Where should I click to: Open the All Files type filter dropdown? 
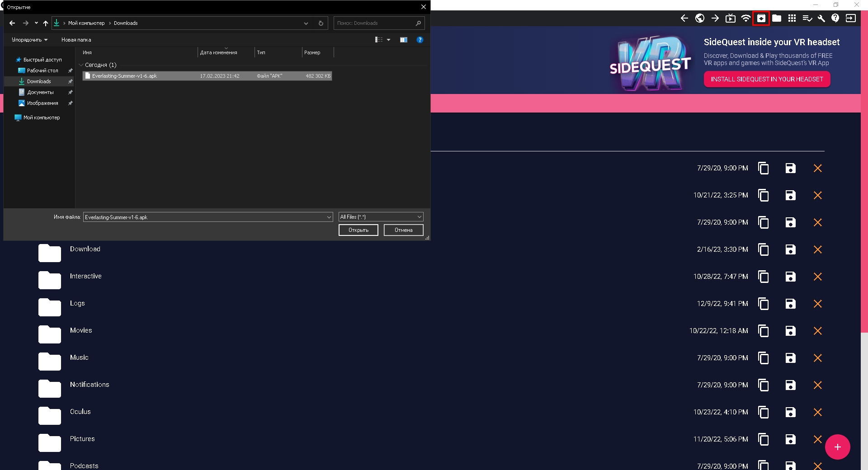point(381,217)
